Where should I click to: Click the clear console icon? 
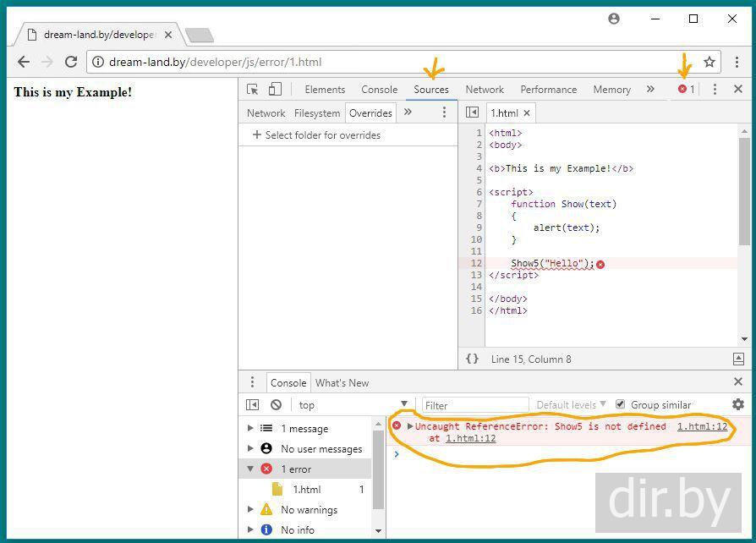point(276,404)
